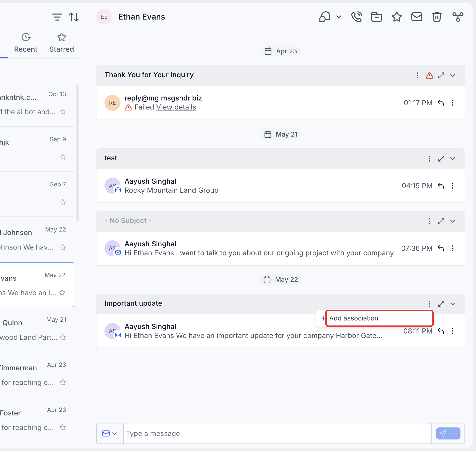The width and height of the screenshot is (476, 451).
Task: Delete conversation with trash icon
Action: coord(437,17)
